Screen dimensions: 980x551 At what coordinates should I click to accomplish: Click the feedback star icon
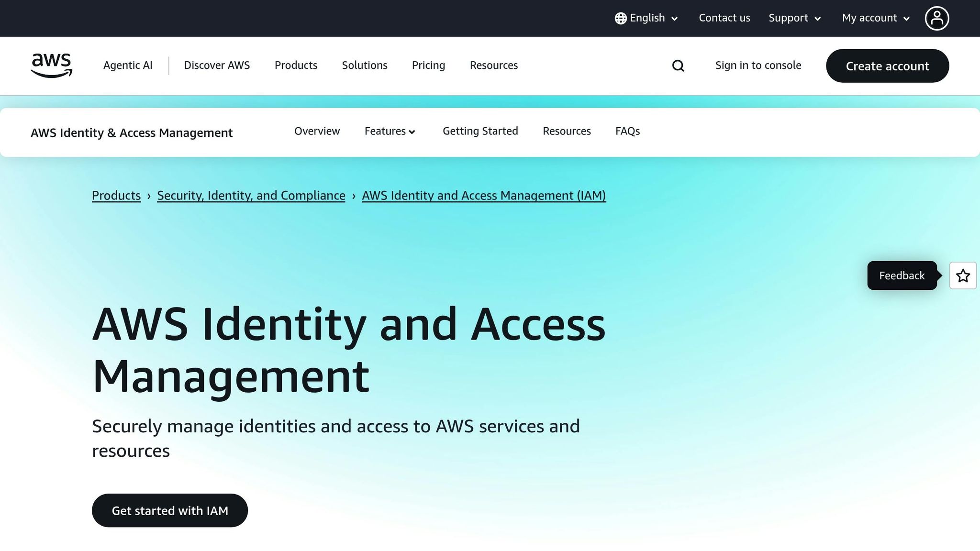pos(963,275)
